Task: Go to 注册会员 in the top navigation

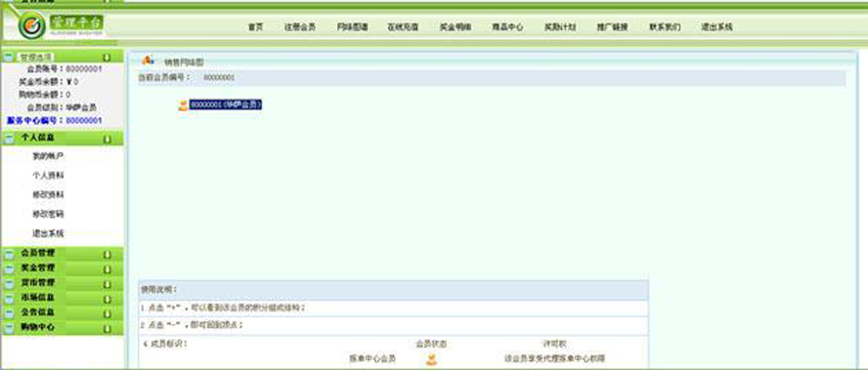Action: (299, 26)
